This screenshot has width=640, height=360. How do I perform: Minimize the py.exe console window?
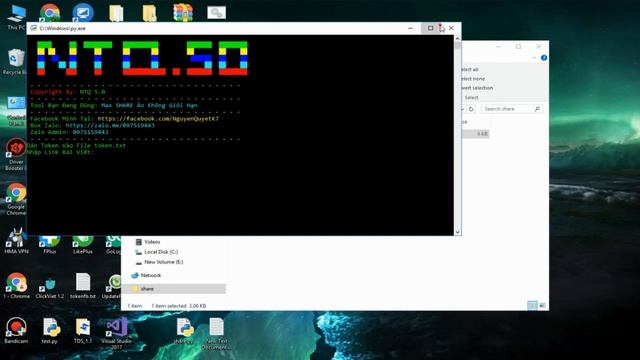tap(411, 28)
